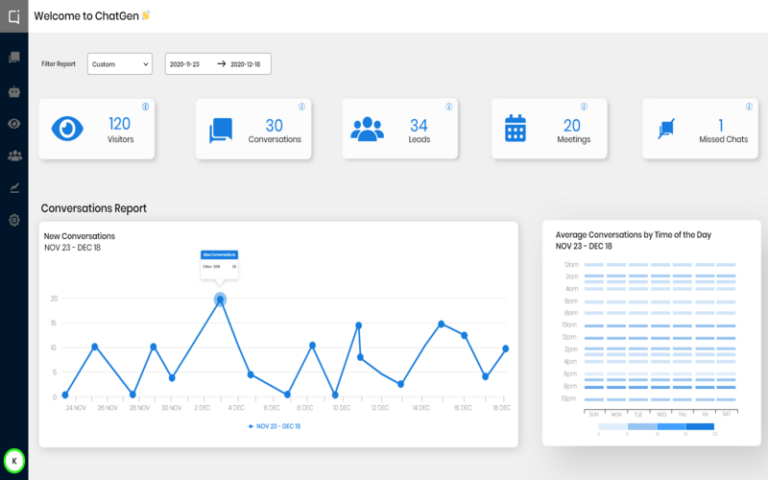Click info icon on Conversations card
The image size is (768, 480).
click(302, 107)
